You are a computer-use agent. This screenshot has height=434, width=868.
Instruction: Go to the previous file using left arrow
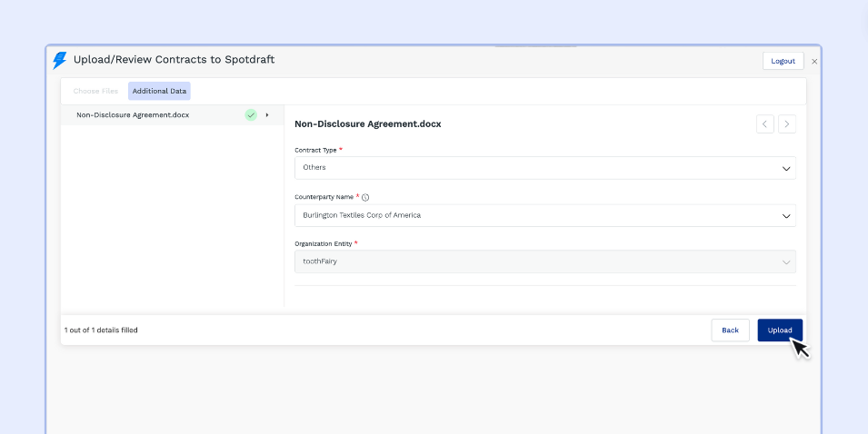coord(765,124)
